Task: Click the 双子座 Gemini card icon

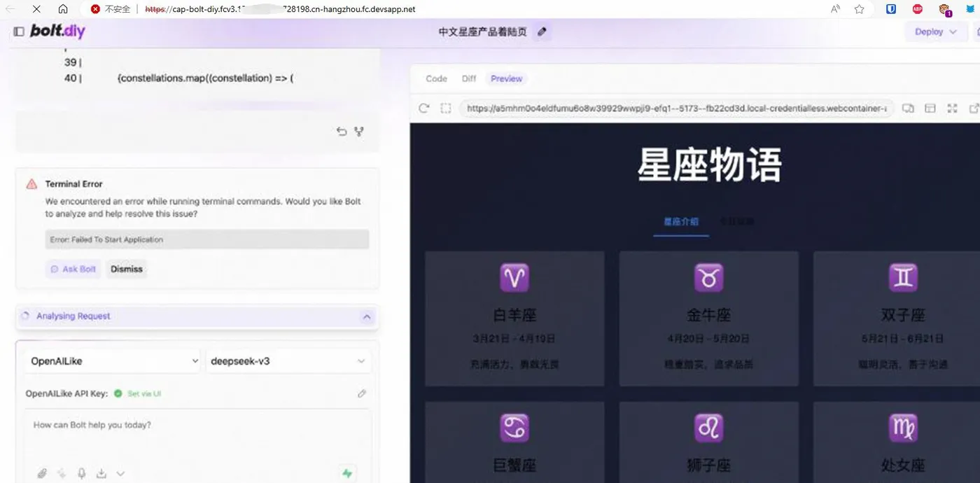Action: tap(903, 278)
